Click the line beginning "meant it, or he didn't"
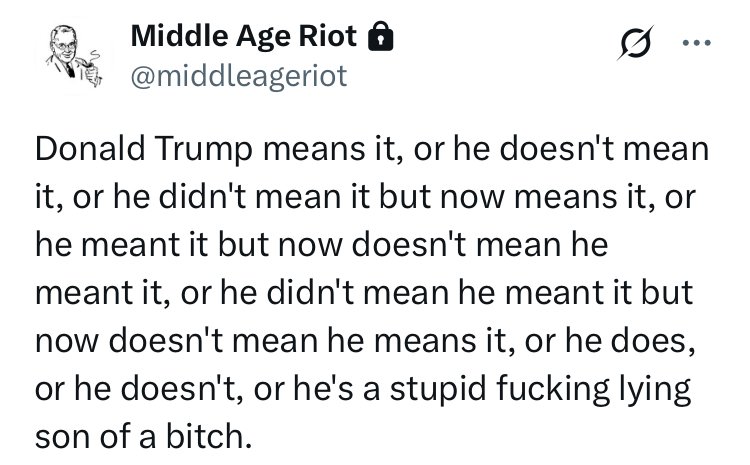Viewport: 750px width, 465px height. pyautogui.click(x=364, y=292)
